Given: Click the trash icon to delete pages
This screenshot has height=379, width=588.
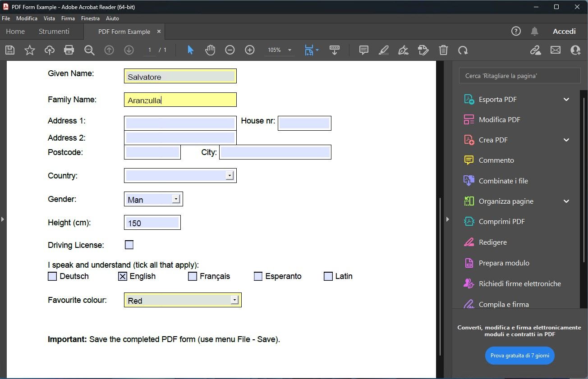Looking at the screenshot, I should [x=443, y=50].
